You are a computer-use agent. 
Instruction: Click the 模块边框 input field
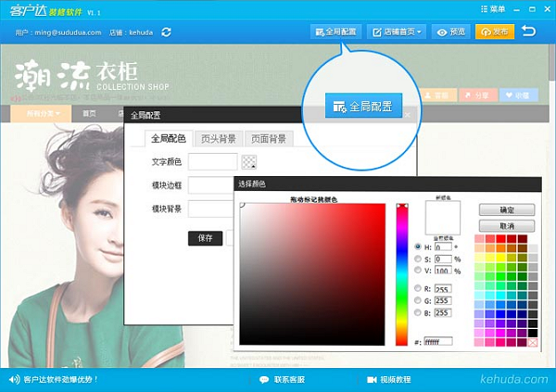[211, 185]
